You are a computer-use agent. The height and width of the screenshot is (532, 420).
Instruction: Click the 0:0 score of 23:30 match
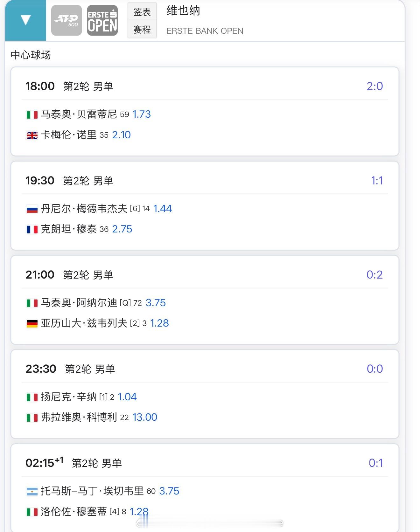(374, 369)
